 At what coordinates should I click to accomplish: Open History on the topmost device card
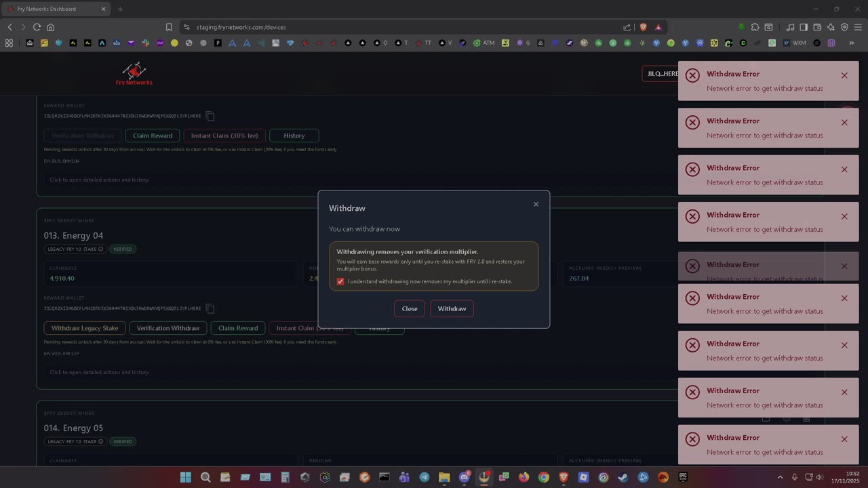[294, 136]
